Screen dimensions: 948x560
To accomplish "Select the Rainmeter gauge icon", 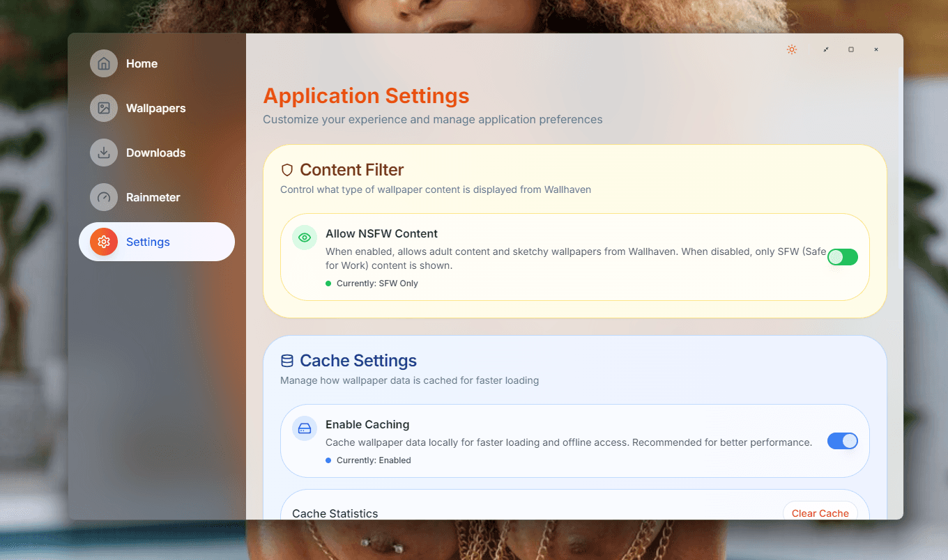I will 103,197.
